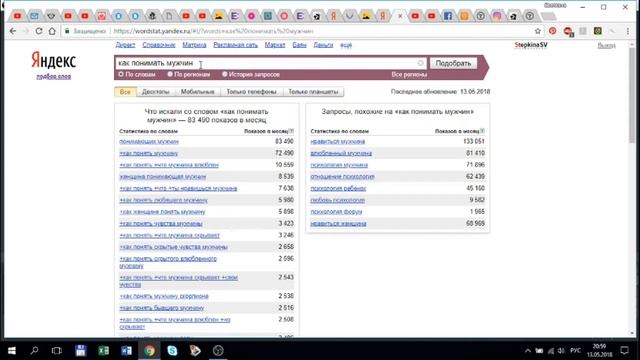640x360 pixels.
Task: Open similar query 'нравиться женщина'
Action: (338, 224)
